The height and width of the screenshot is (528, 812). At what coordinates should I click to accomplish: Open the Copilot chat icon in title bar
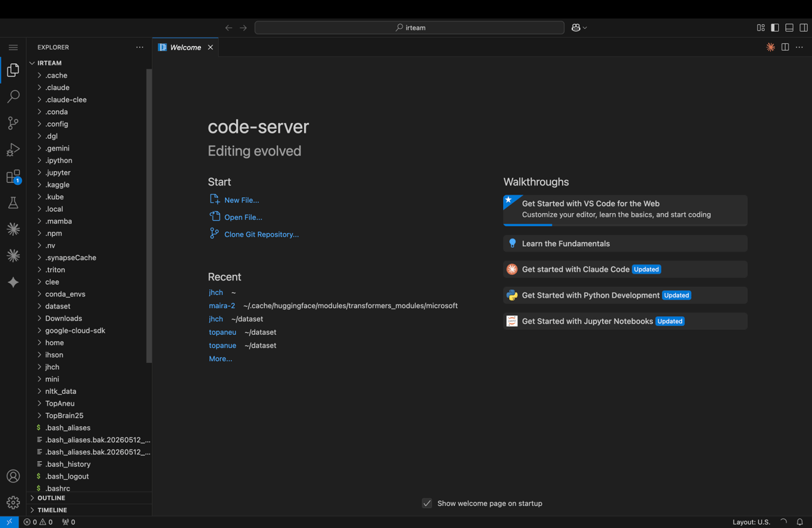[x=576, y=28]
